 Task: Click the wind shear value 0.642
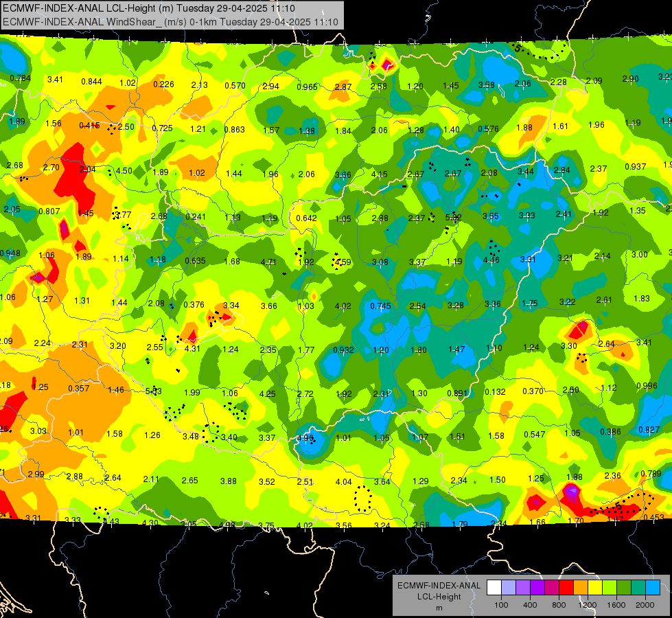[x=306, y=218]
